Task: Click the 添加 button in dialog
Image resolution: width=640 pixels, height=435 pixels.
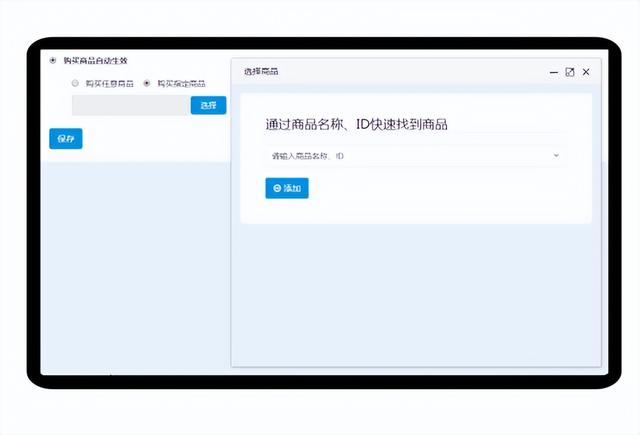Action: 287,188
